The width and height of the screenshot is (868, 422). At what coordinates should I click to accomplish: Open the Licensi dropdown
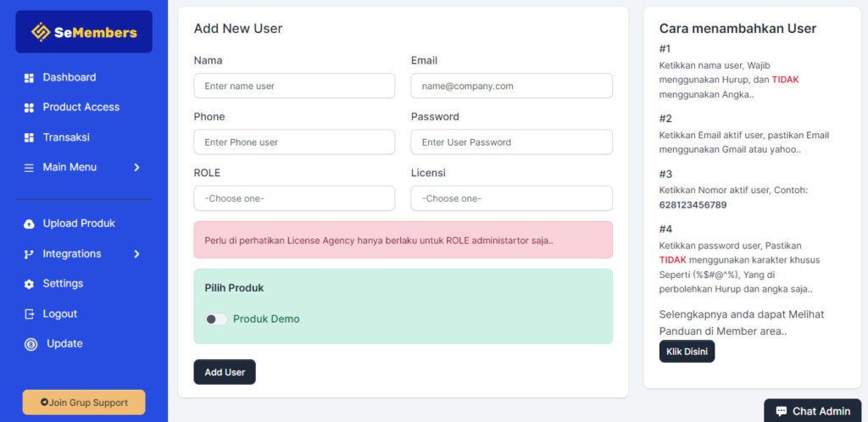pyautogui.click(x=511, y=198)
